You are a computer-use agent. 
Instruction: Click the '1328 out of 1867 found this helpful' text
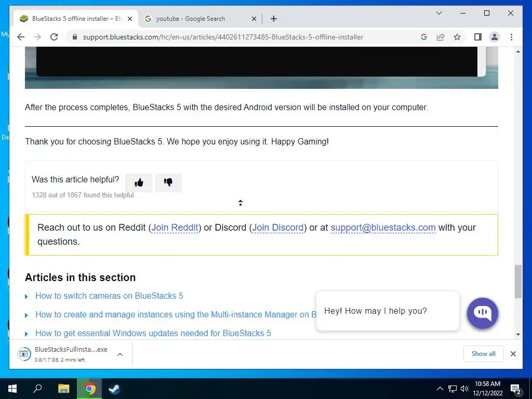coord(83,195)
